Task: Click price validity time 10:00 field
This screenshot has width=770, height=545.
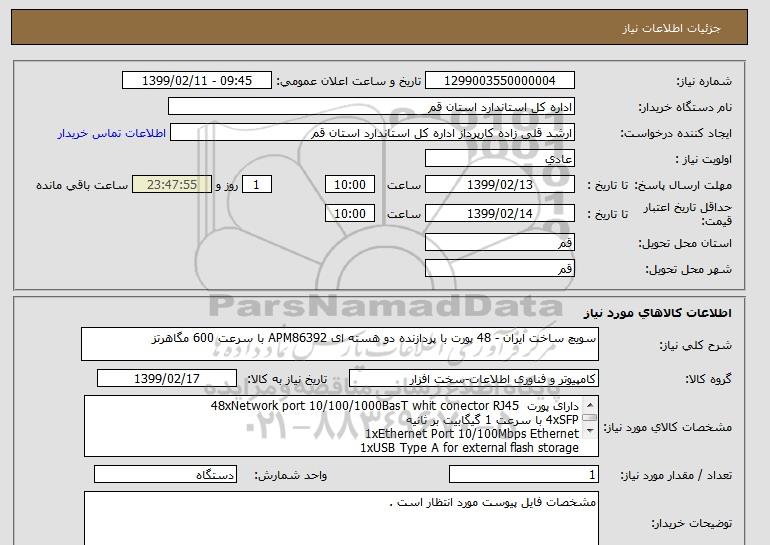Action: (350, 213)
